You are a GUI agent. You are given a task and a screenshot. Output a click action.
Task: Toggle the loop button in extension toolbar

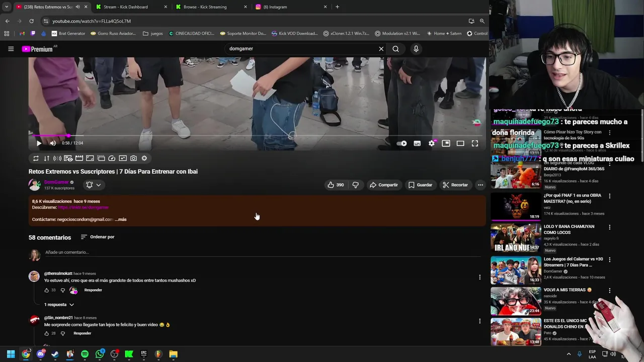pos(36,158)
